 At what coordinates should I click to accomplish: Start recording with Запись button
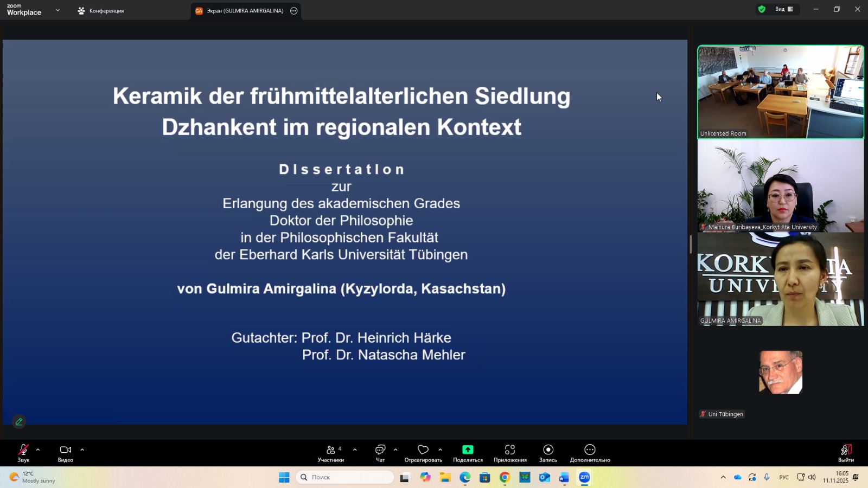point(548,450)
